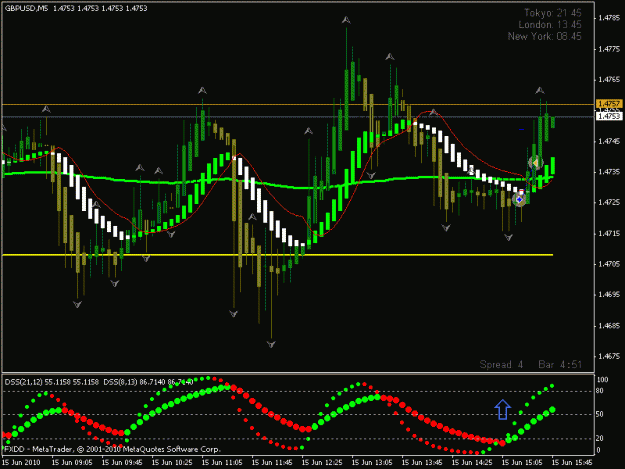625x469 pixels.
Task: Click the 1.4735 price axis label
Action: point(609,172)
